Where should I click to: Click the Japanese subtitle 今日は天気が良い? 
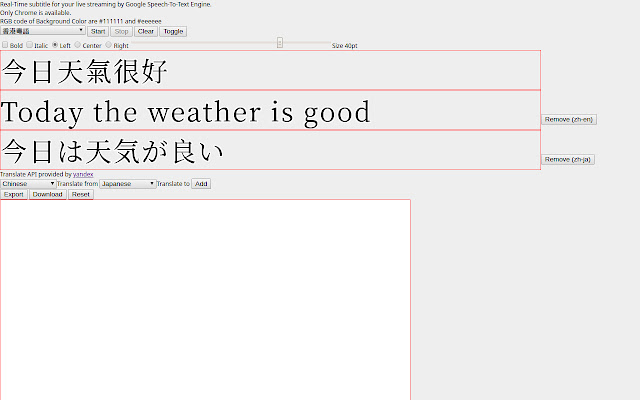112,151
